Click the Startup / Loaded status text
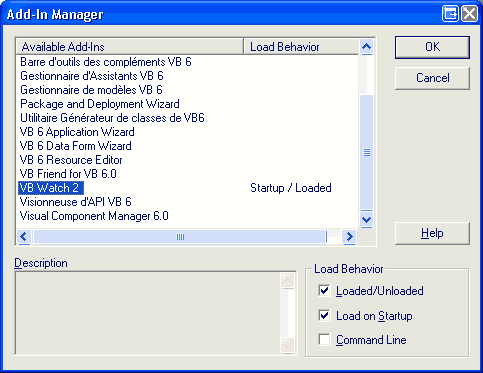483x373 pixels. coord(291,188)
